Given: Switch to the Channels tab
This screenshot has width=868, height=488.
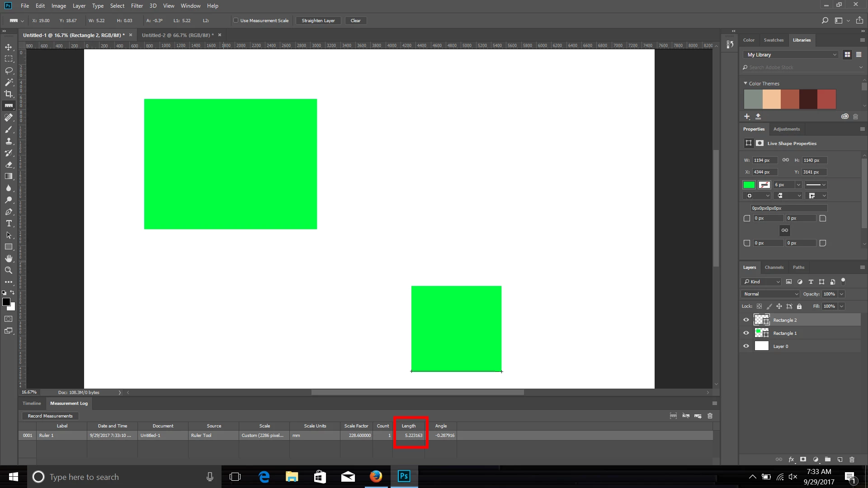Looking at the screenshot, I should click(774, 267).
